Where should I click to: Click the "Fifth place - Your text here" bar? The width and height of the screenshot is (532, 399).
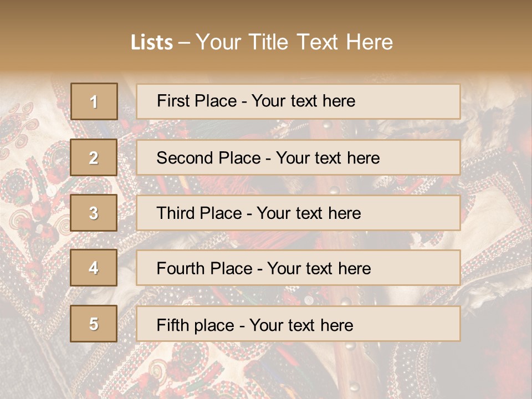tap(298, 324)
